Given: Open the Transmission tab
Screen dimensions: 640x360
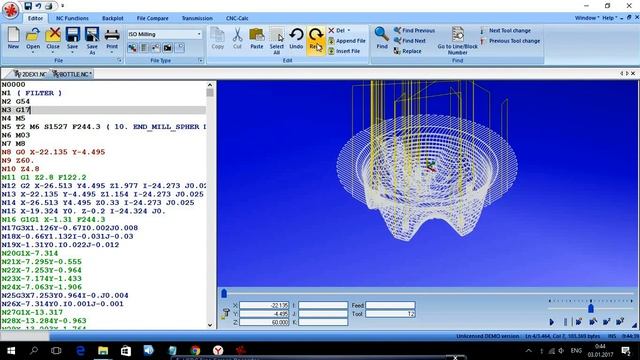Looking at the screenshot, I should pyautogui.click(x=197, y=18).
